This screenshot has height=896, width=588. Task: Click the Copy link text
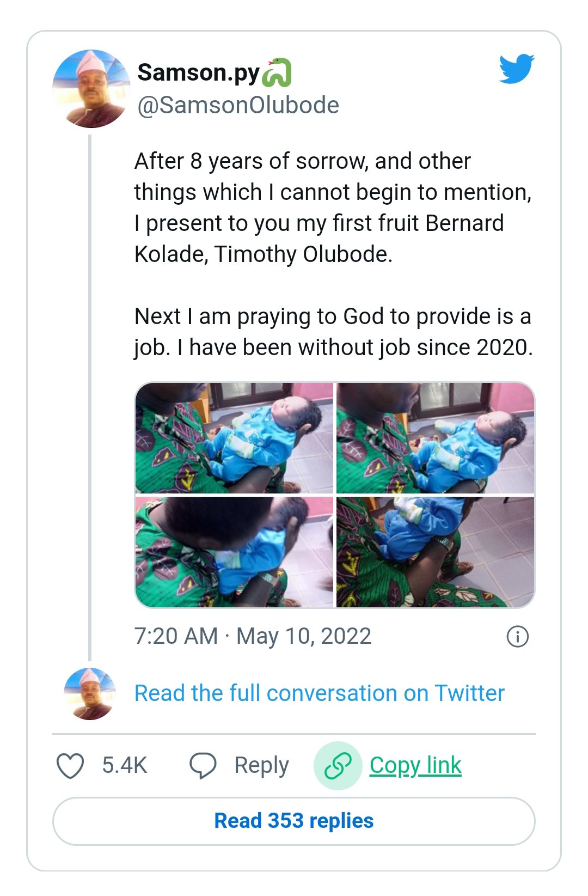point(415,765)
